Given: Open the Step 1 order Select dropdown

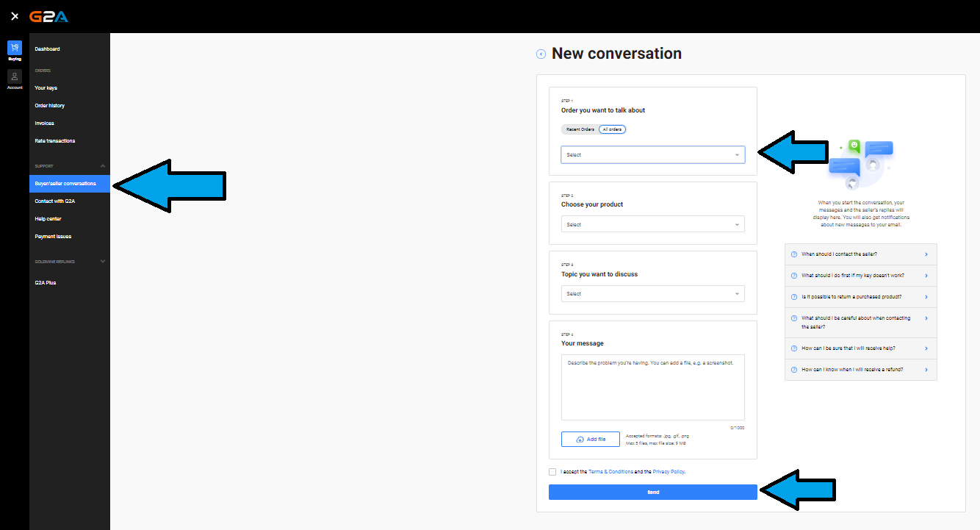Looking at the screenshot, I should (x=652, y=154).
